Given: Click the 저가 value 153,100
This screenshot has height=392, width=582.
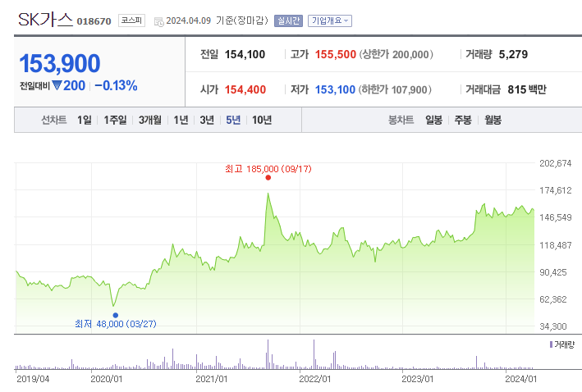Looking at the screenshot, I should (335, 89).
